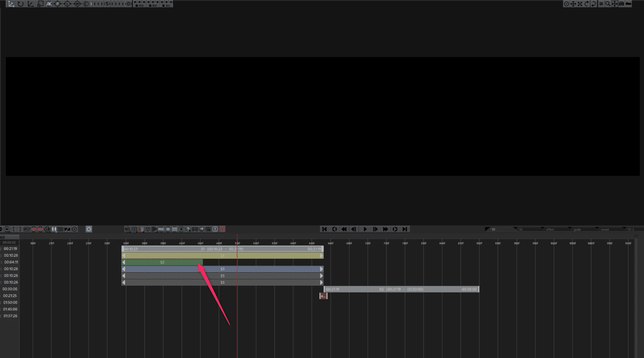Click the 00:21:25 duration value
This screenshot has height=358, width=644.
click(10, 296)
